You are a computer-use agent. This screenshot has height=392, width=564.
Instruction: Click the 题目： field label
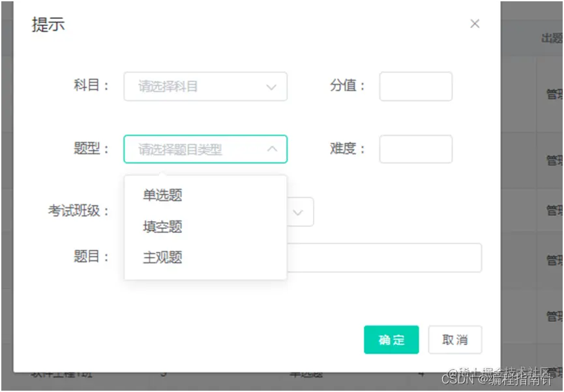[x=91, y=256]
